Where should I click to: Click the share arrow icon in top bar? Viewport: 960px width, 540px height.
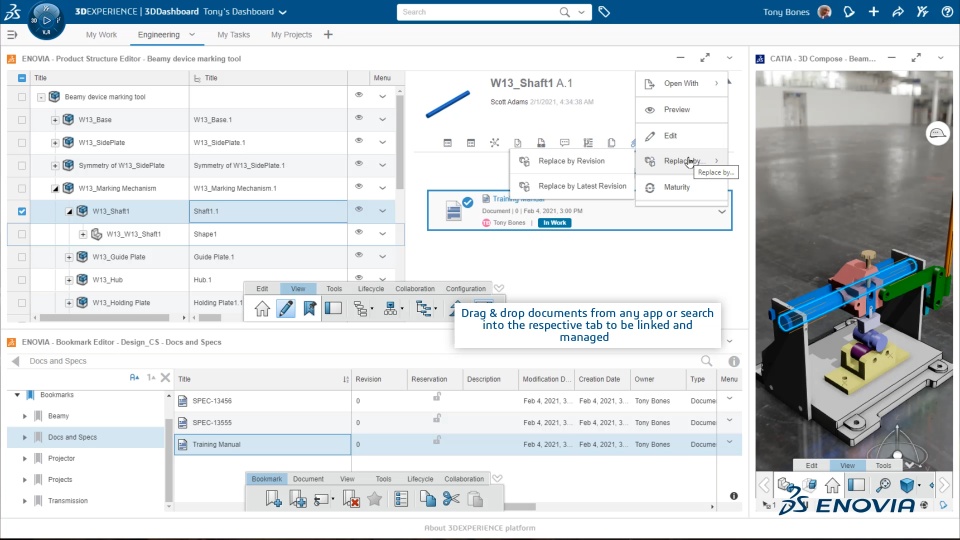pos(898,12)
